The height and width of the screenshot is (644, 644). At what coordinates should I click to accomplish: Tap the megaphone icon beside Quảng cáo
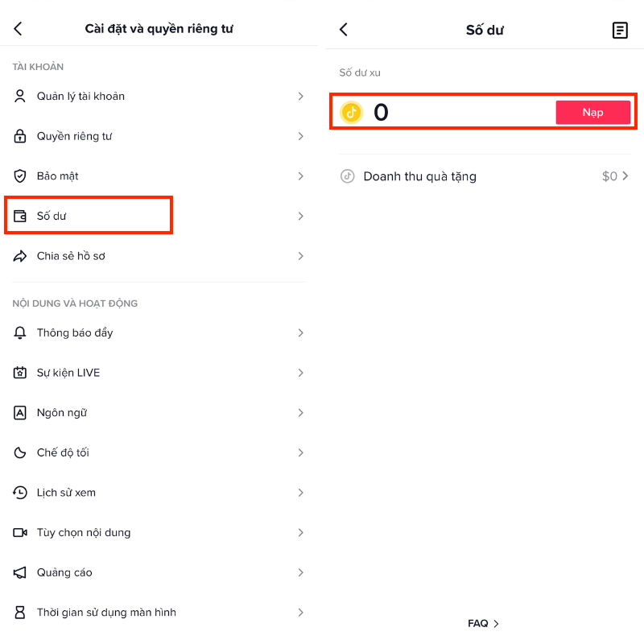tap(19, 572)
